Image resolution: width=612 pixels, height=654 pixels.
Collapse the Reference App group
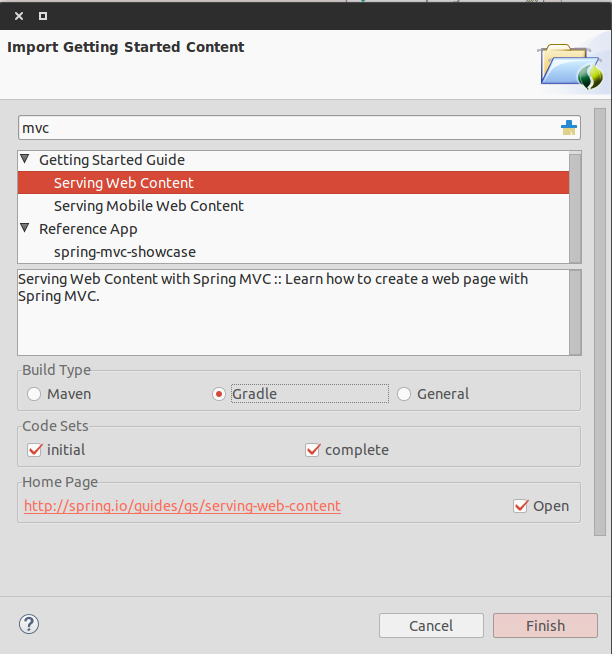[x=25, y=228]
